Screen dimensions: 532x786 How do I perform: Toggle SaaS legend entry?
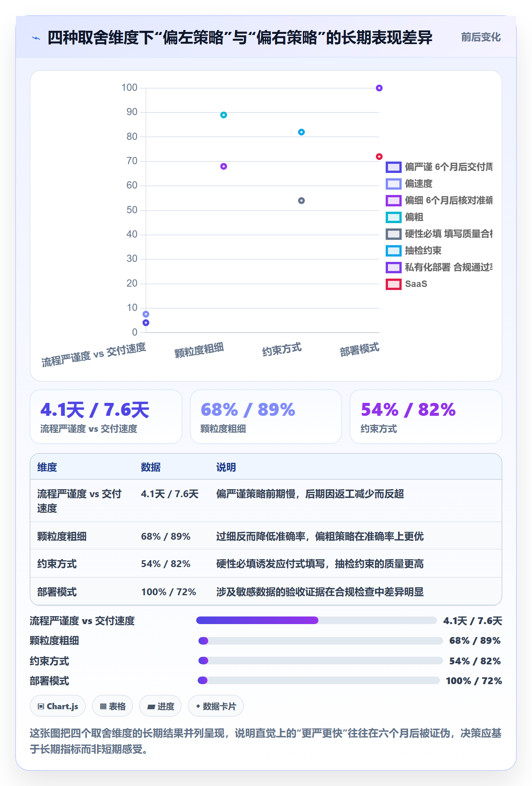pos(406,284)
